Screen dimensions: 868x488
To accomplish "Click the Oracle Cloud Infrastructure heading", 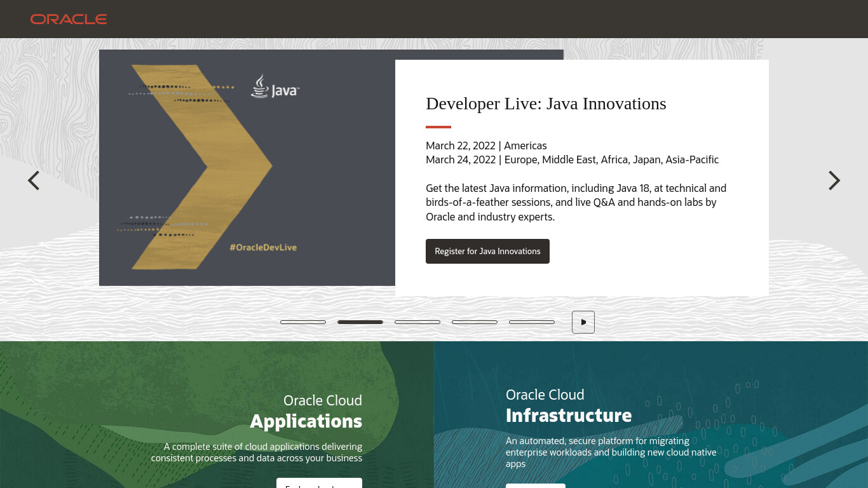I will pos(569,406).
